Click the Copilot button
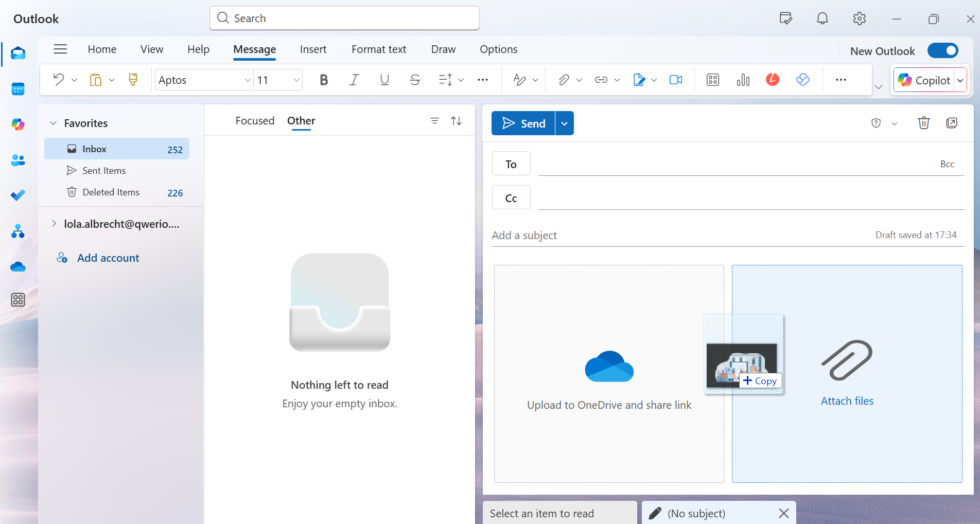Screen dimensions: 980x524 [x=924, y=80]
